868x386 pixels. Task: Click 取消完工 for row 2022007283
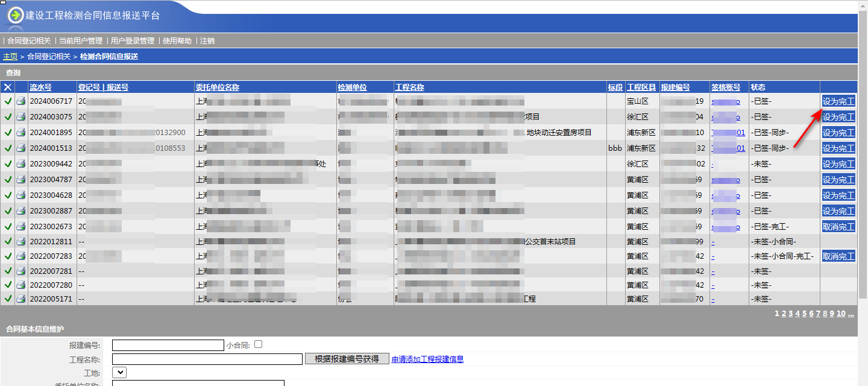[838, 256]
